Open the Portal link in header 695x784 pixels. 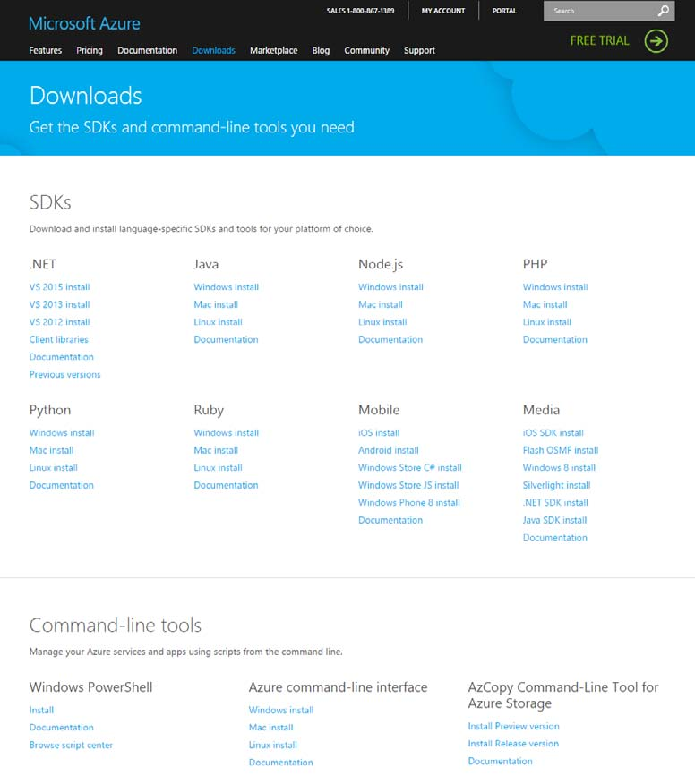point(504,11)
